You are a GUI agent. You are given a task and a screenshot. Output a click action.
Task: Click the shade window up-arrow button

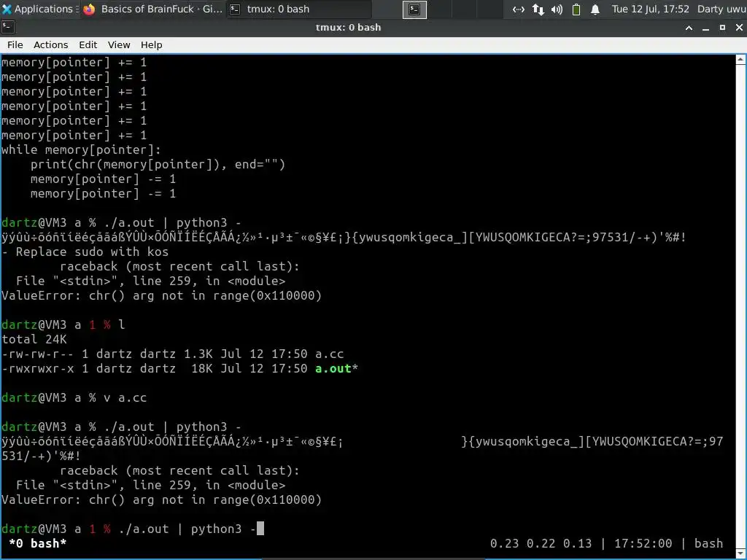pyautogui.click(x=689, y=28)
